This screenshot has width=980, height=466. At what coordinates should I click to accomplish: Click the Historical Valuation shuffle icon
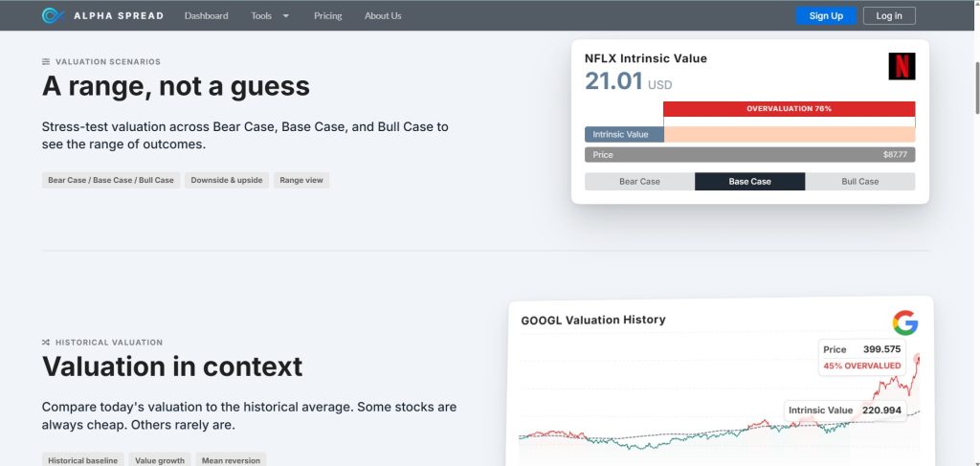46,343
